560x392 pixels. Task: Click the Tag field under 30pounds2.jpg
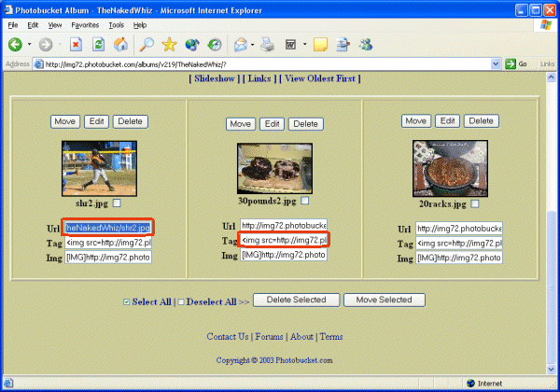[x=284, y=240]
